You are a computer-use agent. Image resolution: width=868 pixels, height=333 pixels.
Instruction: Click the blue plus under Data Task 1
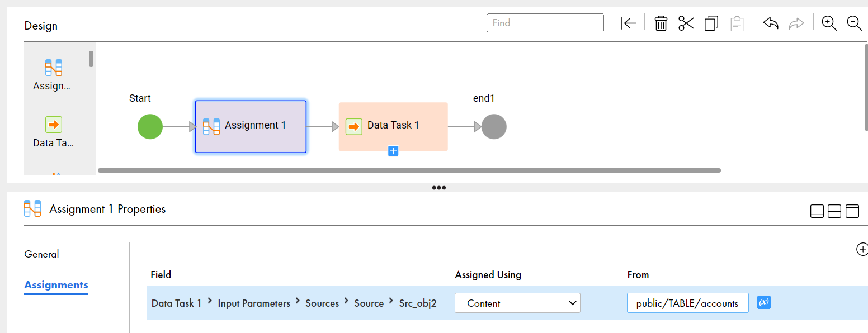[x=393, y=151]
